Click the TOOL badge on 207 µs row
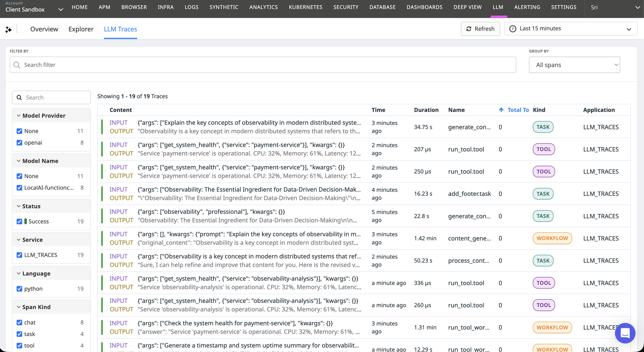 click(x=544, y=149)
